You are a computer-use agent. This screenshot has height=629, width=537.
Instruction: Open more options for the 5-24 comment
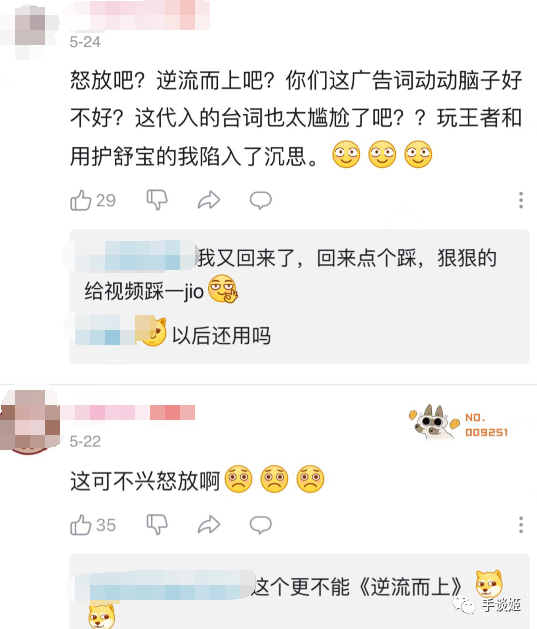[x=521, y=200]
